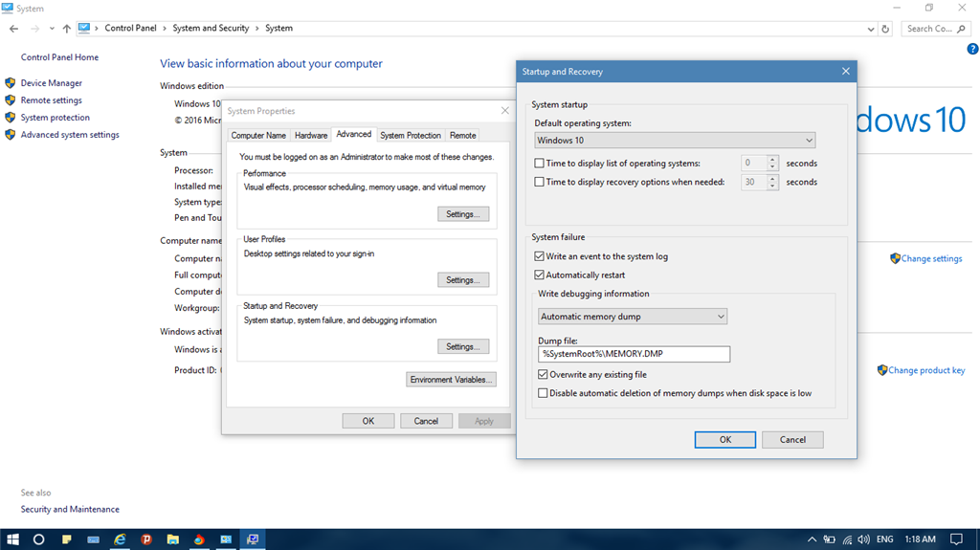Open File Explorer from the taskbar
Screen dimensions: 980x550
[173, 539]
